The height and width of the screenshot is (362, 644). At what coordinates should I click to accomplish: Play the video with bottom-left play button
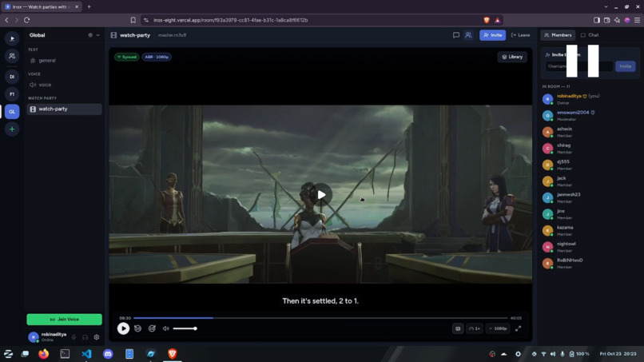tap(123, 328)
